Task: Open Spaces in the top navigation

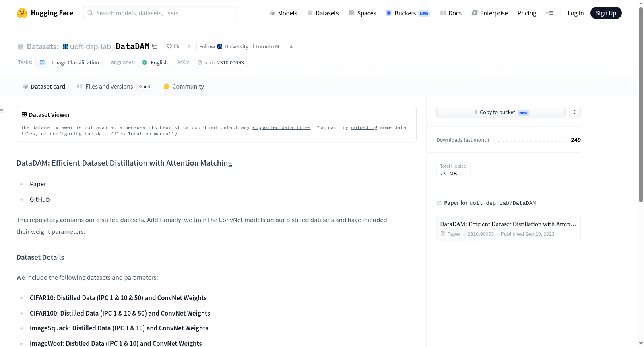Action: coord(362,13)
